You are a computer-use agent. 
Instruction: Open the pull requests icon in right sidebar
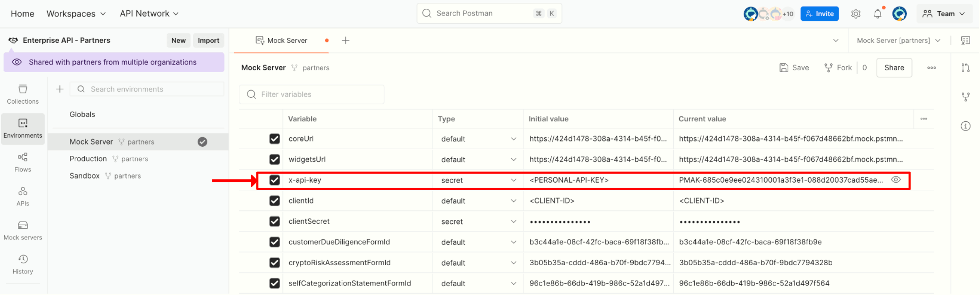point(966,68)
